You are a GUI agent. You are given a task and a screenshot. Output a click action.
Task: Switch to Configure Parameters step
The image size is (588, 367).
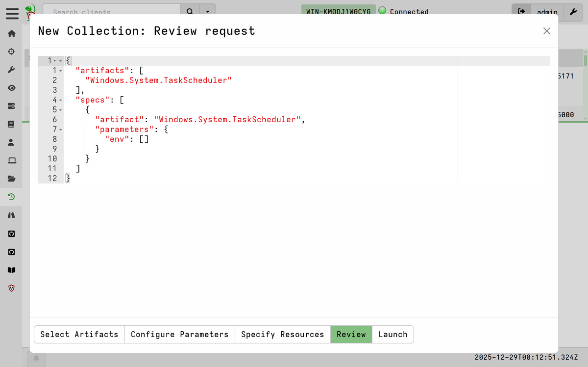point(179,334)
